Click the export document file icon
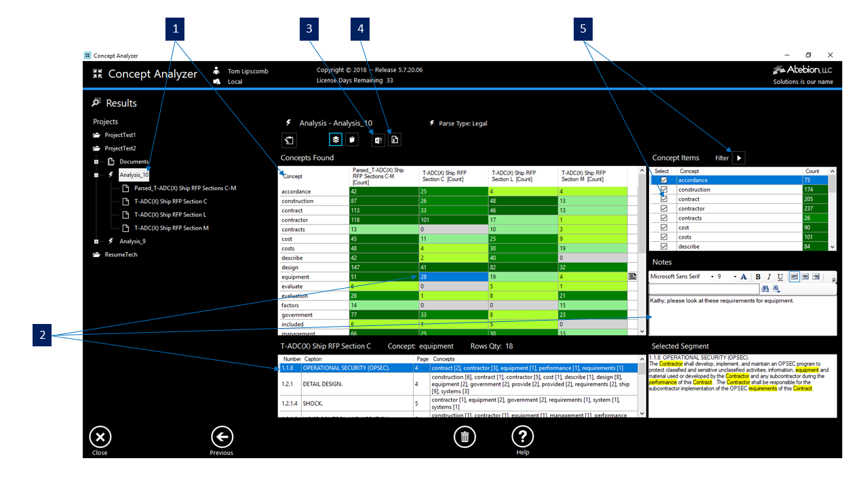Screen dimensions: 868x488 [x=395, y=140]
